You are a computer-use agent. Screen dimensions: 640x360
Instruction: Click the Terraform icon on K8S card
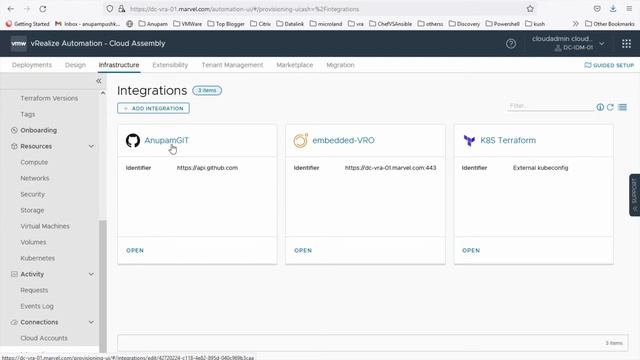469,140
